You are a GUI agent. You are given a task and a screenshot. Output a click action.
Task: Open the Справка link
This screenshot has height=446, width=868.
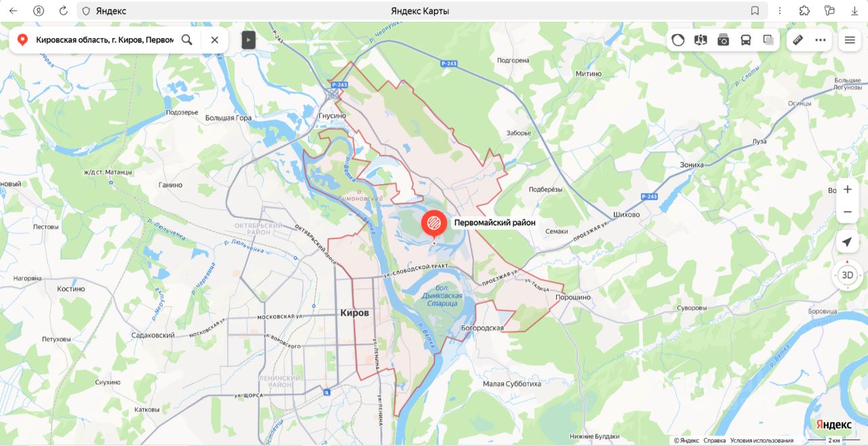tap(715, 441)
